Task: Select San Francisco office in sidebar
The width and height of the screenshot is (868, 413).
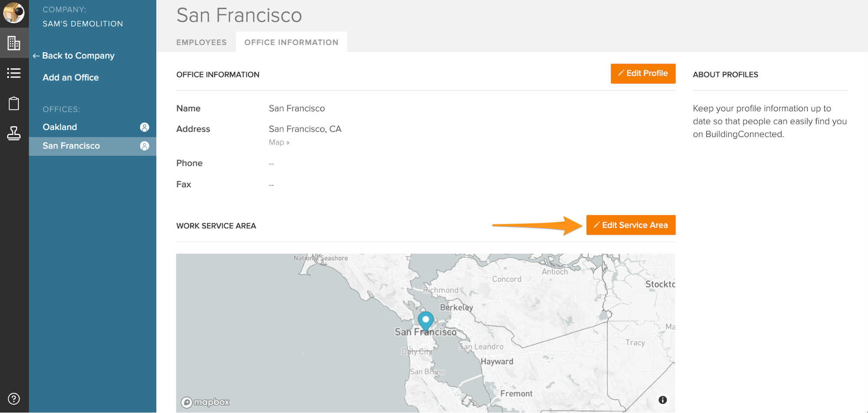Action: [71, 146]
